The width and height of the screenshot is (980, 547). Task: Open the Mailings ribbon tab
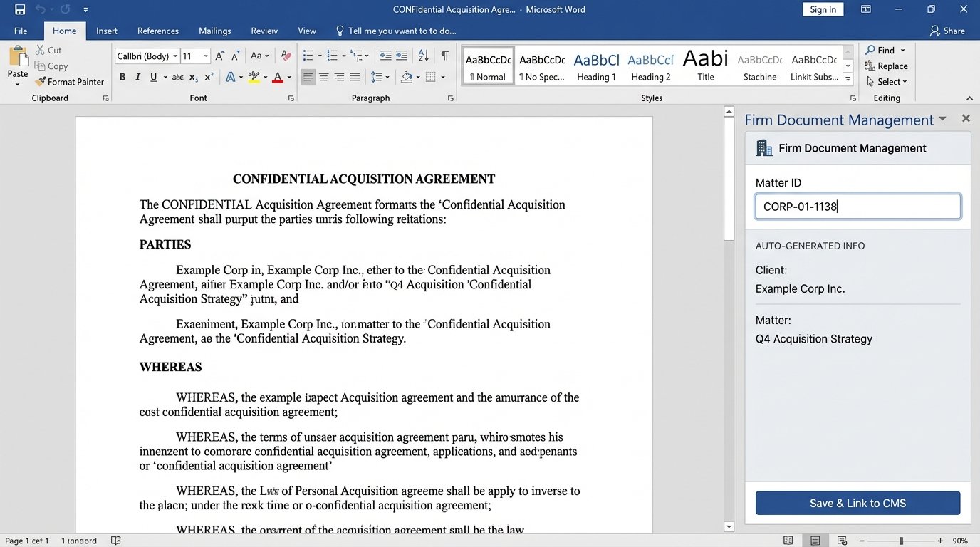[214, 31]
